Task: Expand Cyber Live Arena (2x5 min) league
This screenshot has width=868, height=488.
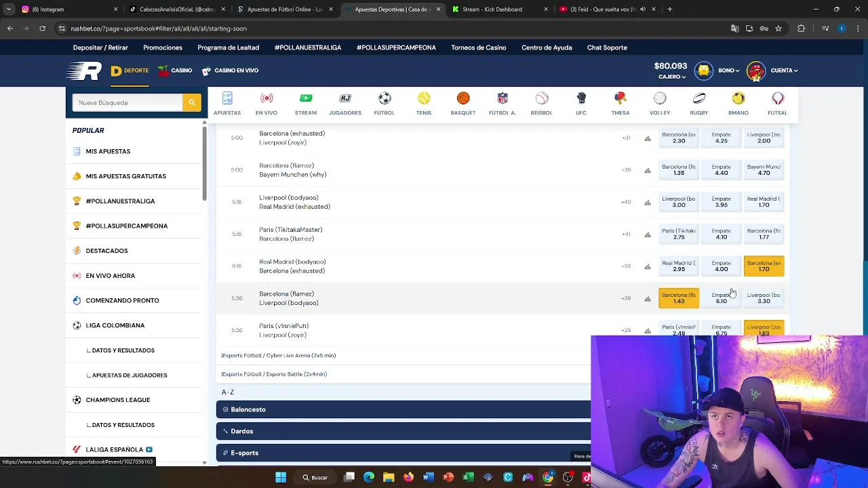Action: point(278,355)
